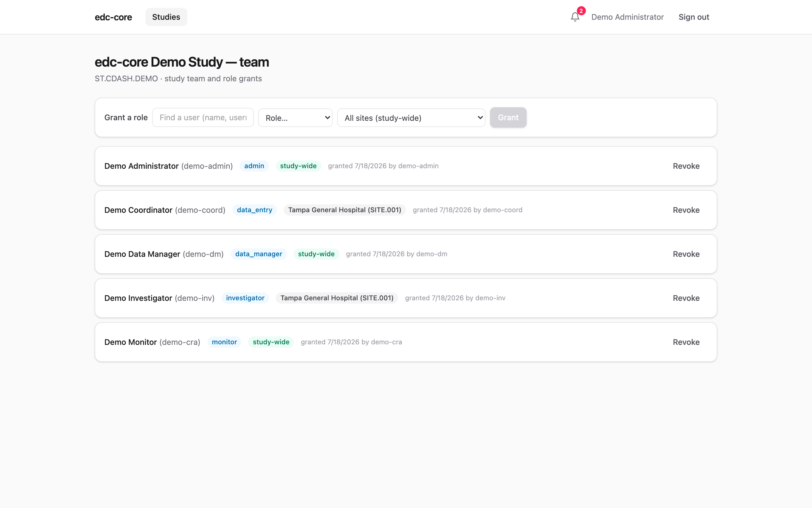Image resolution: width=812 pixels, height=508 pixels.
Task: Open the All sites (study-wide) dropdown
Action: click(x=411, y=118)
